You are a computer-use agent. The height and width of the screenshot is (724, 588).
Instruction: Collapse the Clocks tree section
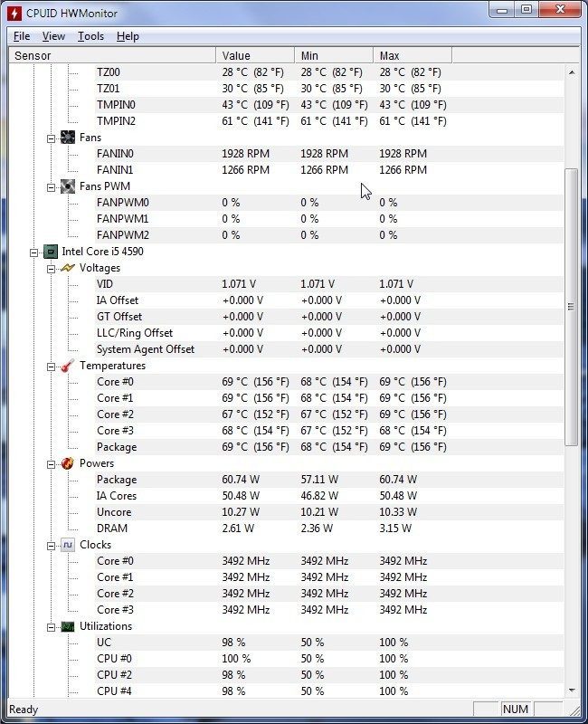[x=52, y=546]
